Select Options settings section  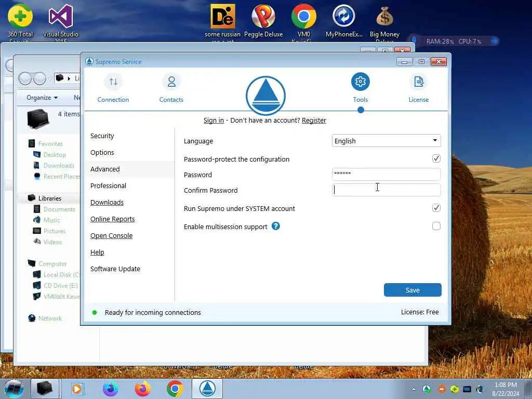pyautogui.click(x=102, y=152)
